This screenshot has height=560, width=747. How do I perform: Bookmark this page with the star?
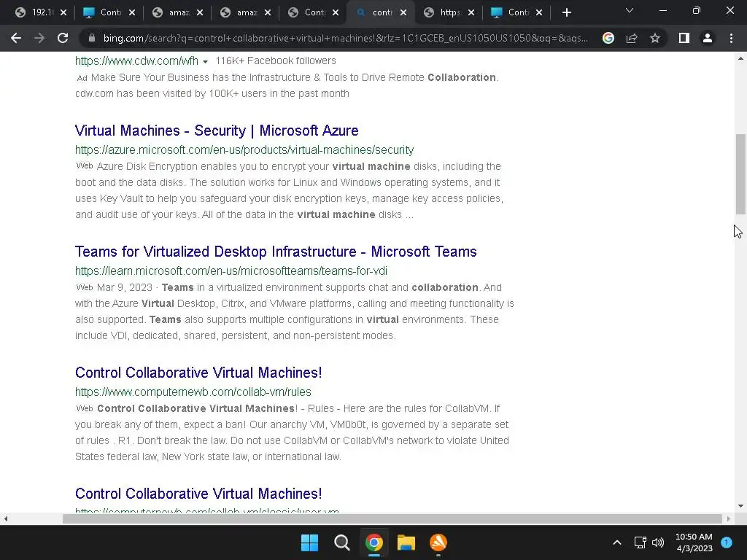click(655, 38)
